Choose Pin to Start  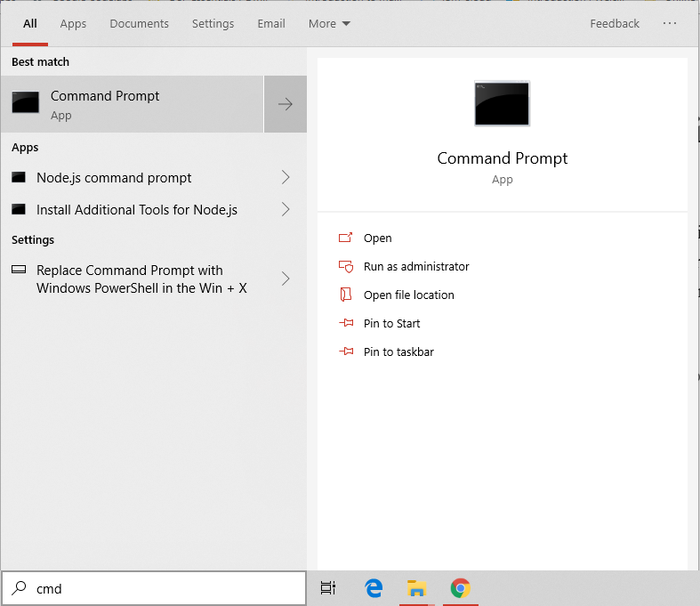tap(391, 323)
